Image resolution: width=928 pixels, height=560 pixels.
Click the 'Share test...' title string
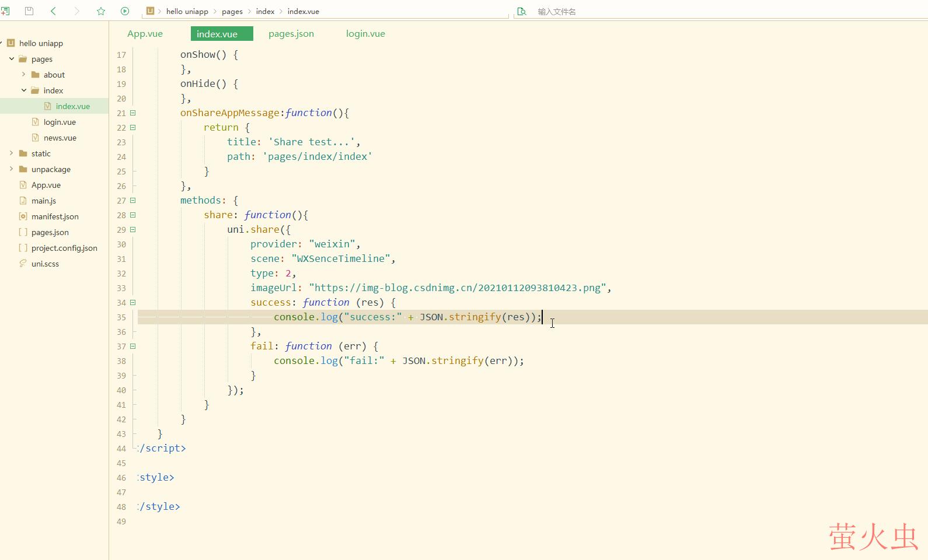pos(312,142)
